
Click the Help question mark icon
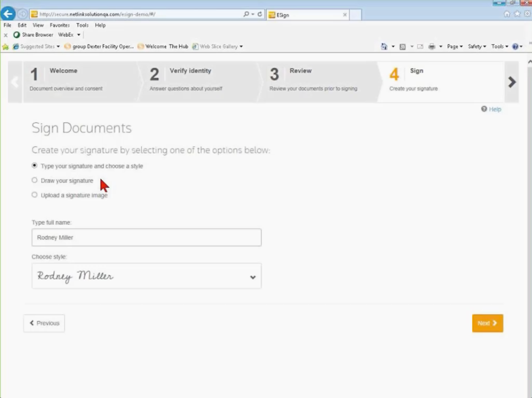coord(484,109)
